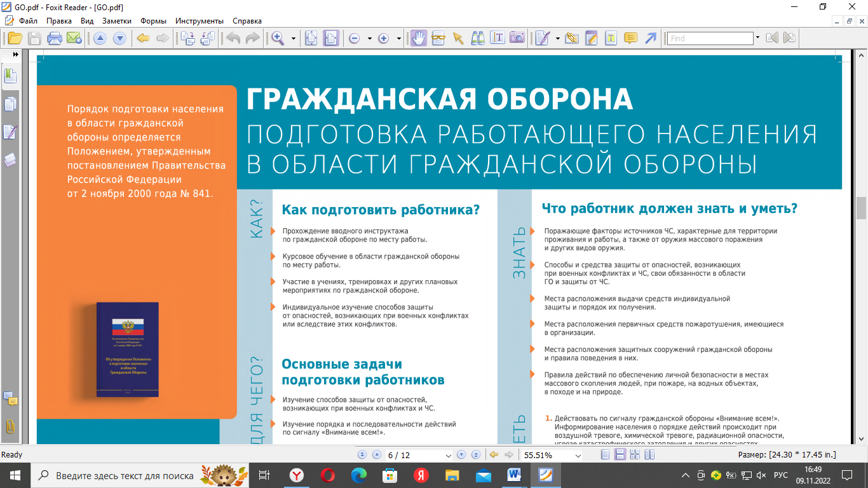Screen dimensions: 868x488
Task: Open search with the binoculars icon
Action: 478,38
